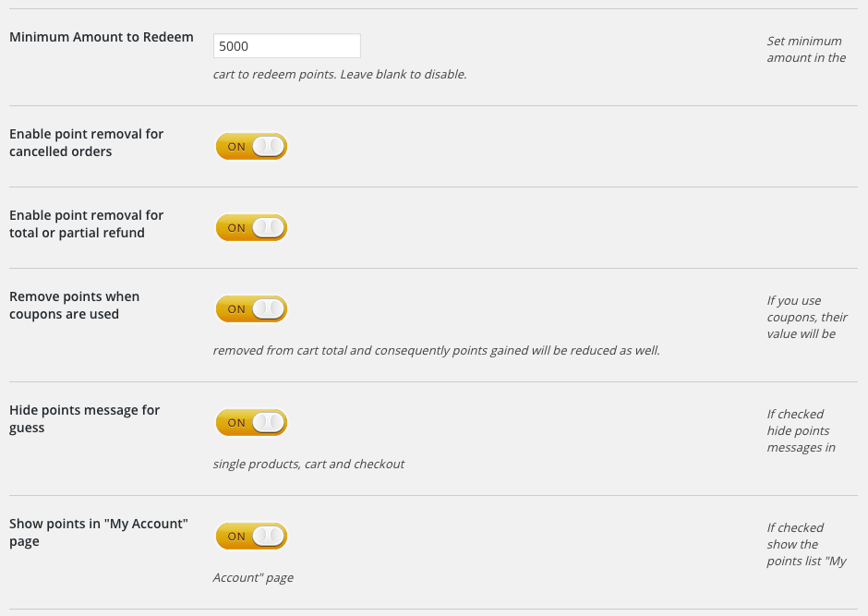Click 'Show points in "My Account" page' label
Image resolution: width=868 pixels, height=616 pixels.
[98, 532]
